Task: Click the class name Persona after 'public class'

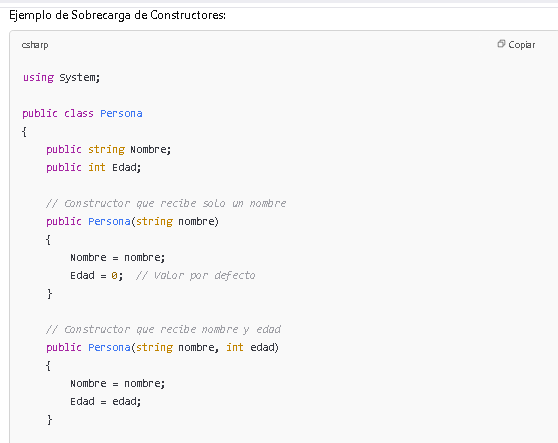Action: click(121, 113)
